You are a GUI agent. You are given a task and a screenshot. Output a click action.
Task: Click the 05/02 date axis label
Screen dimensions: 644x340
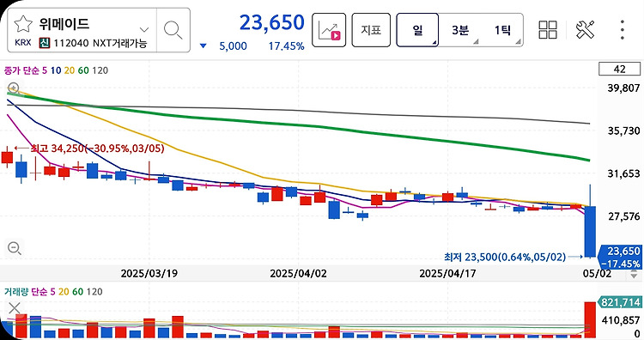pyautogui.click(x=597, y=274)
